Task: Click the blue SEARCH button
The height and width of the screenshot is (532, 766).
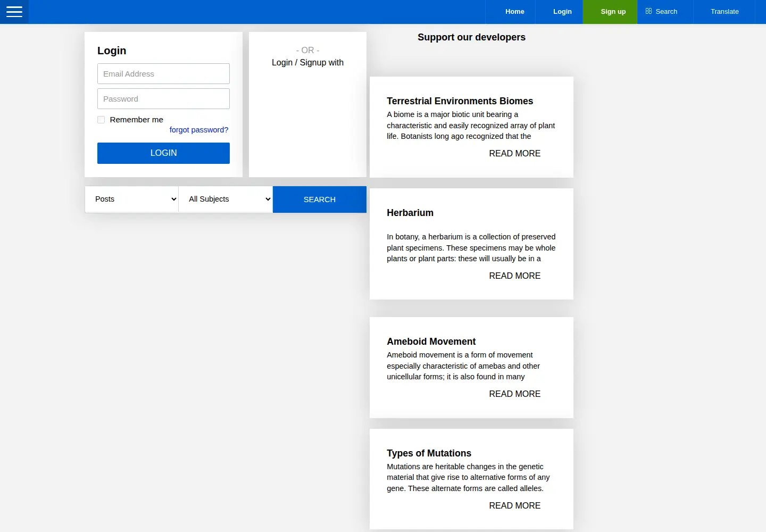Action: point(320,199)
